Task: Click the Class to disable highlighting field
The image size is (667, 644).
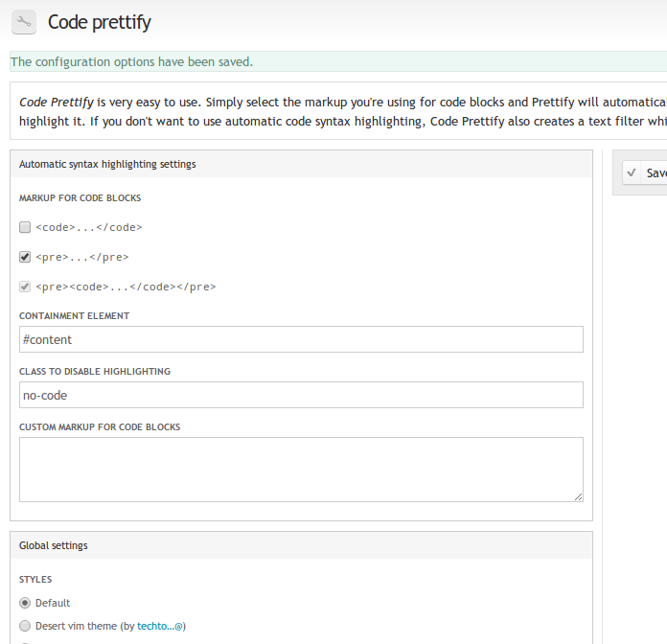Action: [301, 395]
